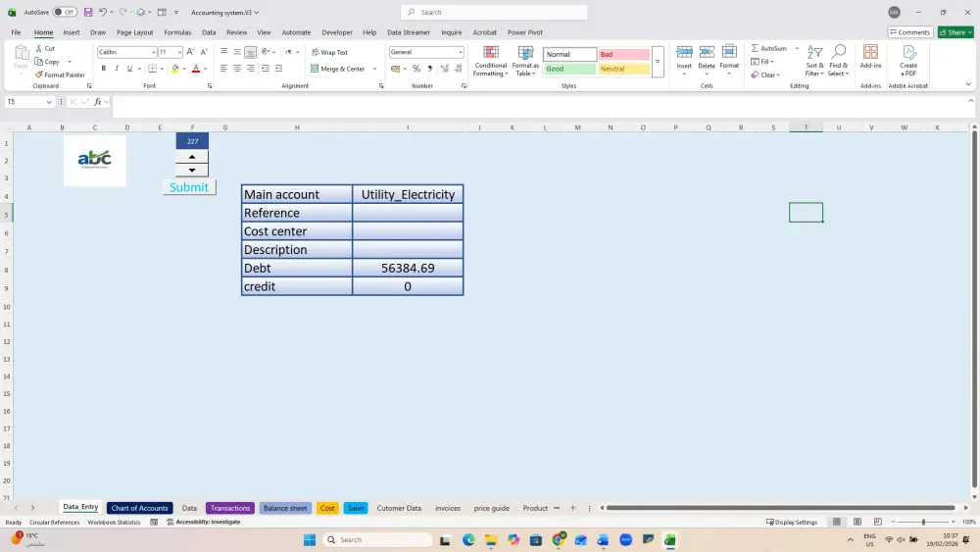980x552 pixels.
Task: Open the Calibri font name dropdown
Action: pyautogui.click(x=154, y=52)
